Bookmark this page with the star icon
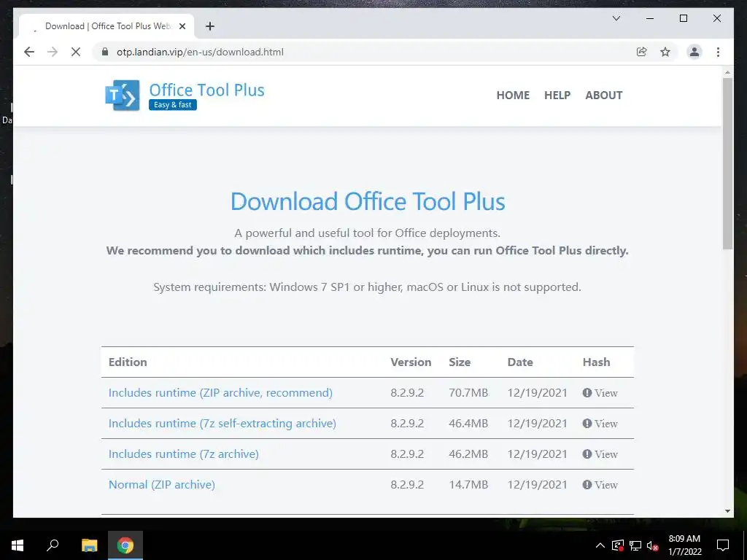Viewport: 747px width, 560px height. [665, 52]
